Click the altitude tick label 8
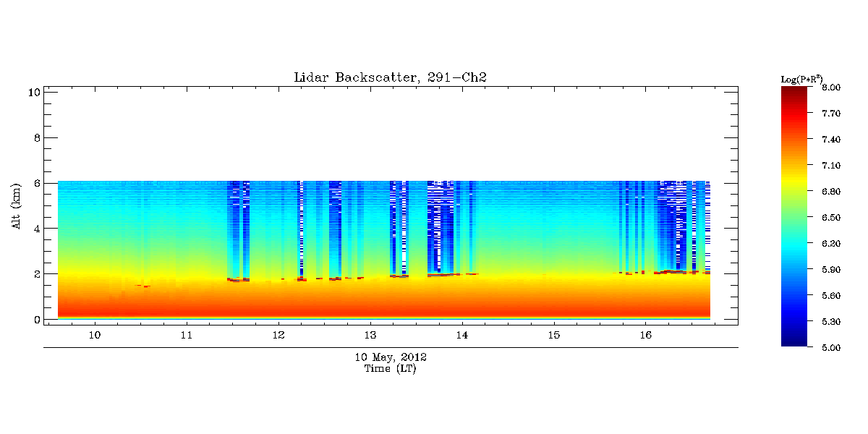 (x=35, y=137)
